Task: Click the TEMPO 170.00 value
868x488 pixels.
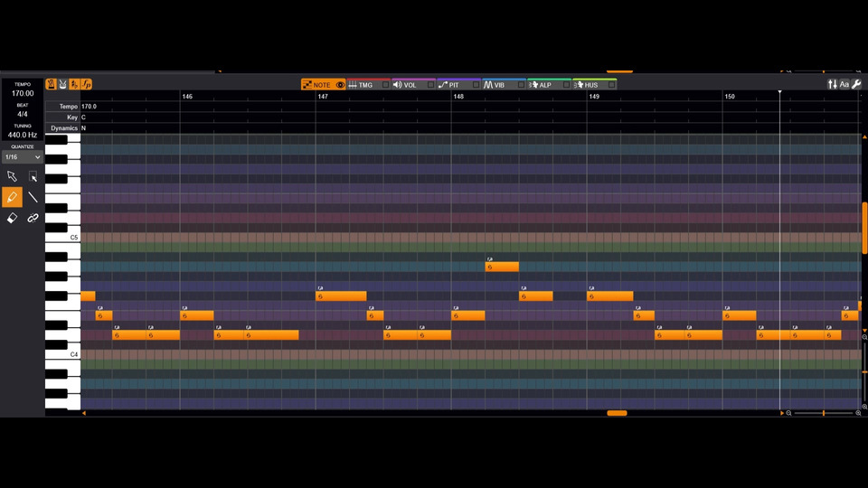Action: (x=23, y=93)
